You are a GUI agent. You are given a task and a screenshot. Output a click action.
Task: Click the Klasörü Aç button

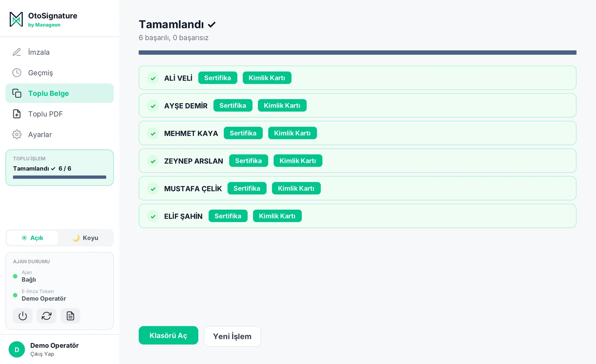tap(168, 335)
